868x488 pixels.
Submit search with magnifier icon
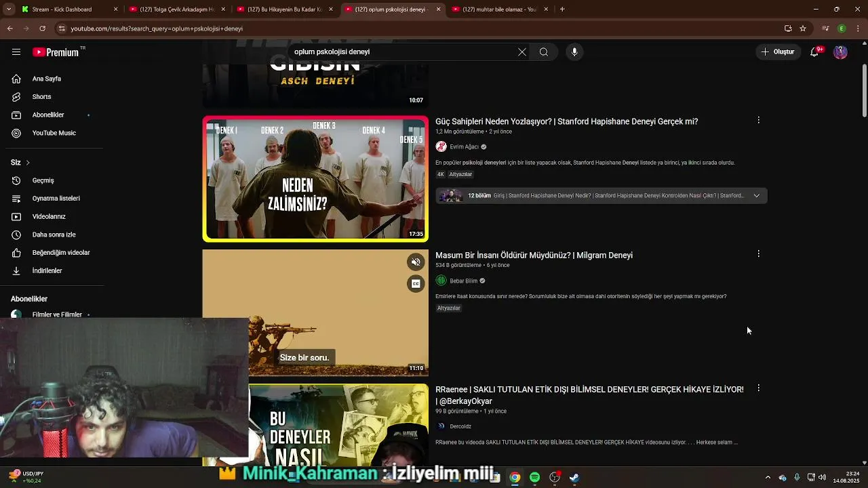(x=544, y=52)
